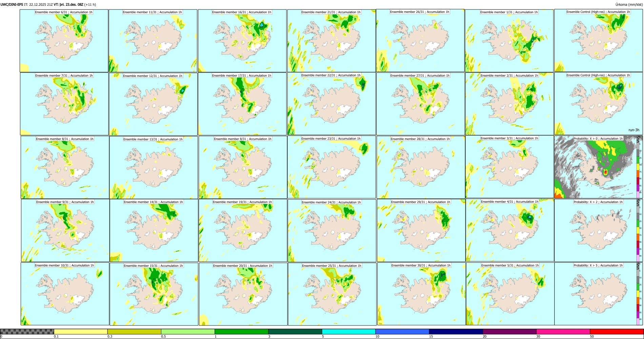Pick the purple 20–30 legend swatch
The width and height of the screenshot is (644, 339).
point(509,332)
